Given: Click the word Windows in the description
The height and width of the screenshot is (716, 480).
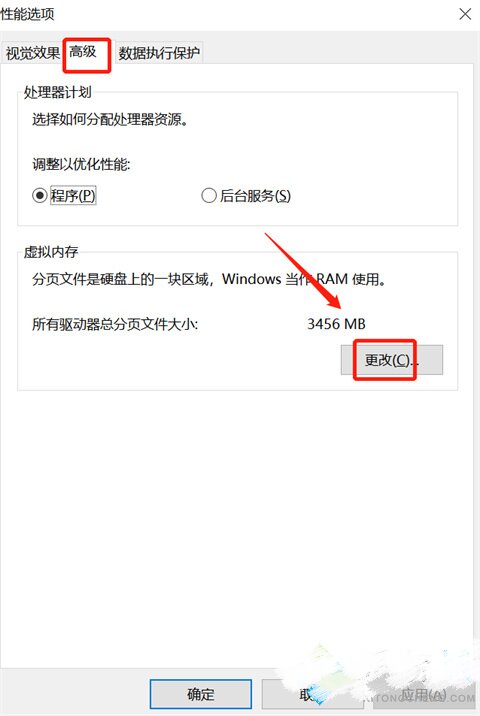Looking at the screenshot, I should tap(252, 279).
